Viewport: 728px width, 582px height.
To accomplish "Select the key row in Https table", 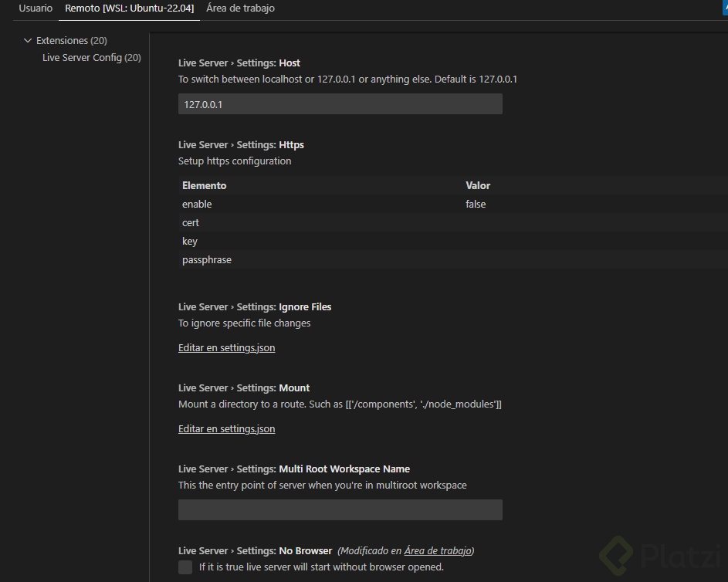I will tap(453, 242).
